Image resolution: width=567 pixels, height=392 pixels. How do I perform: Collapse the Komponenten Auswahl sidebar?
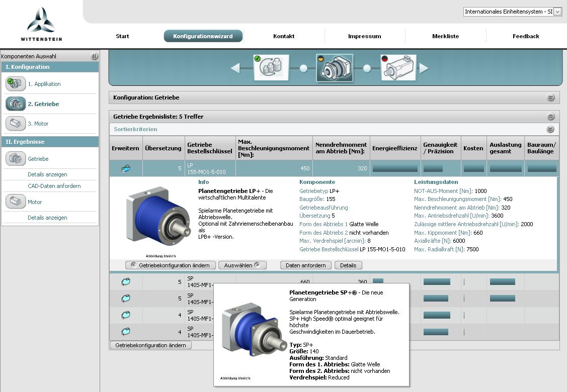(x=95, y=57)
